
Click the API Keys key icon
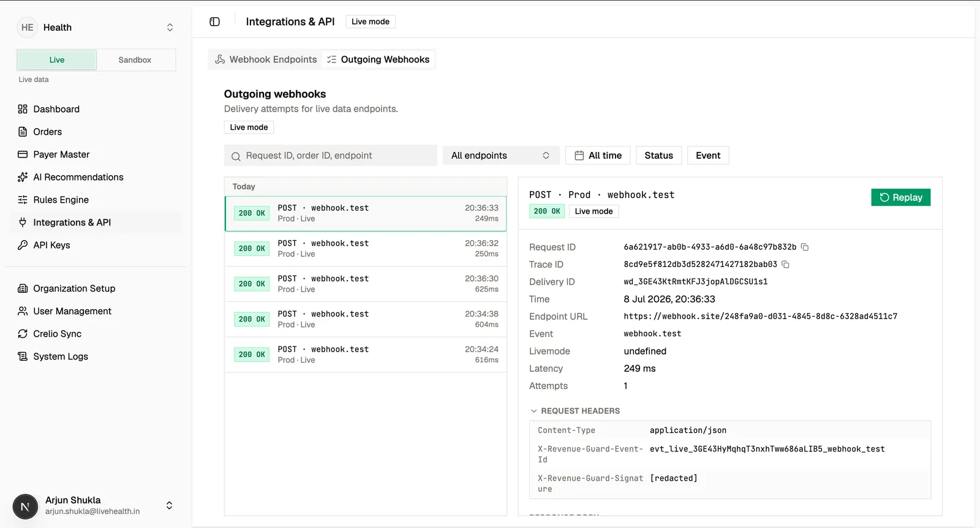point(23,245)
